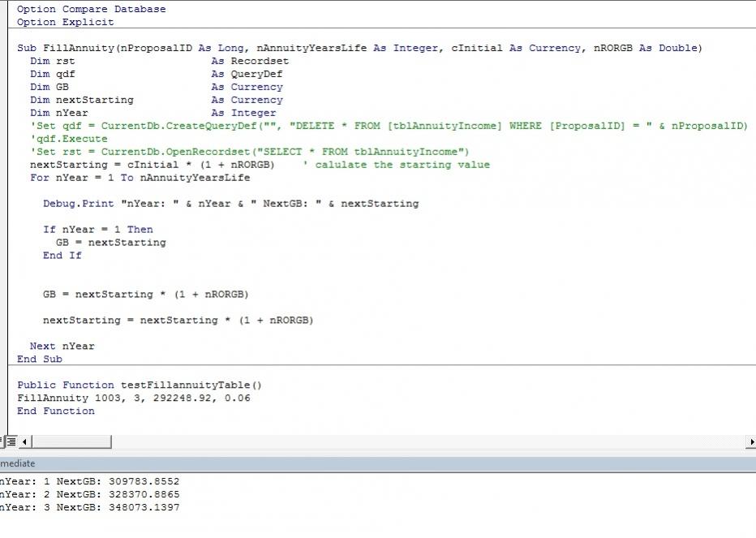756x538 pixels.
Task: Click the 'End Sub' line
Action: coord(40,359)
